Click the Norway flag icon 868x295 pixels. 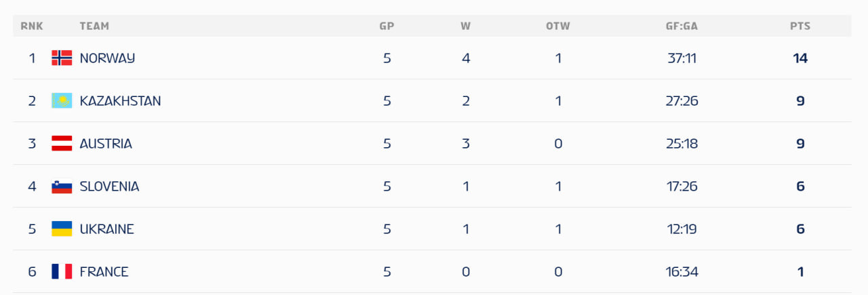(x=62, y=58)
